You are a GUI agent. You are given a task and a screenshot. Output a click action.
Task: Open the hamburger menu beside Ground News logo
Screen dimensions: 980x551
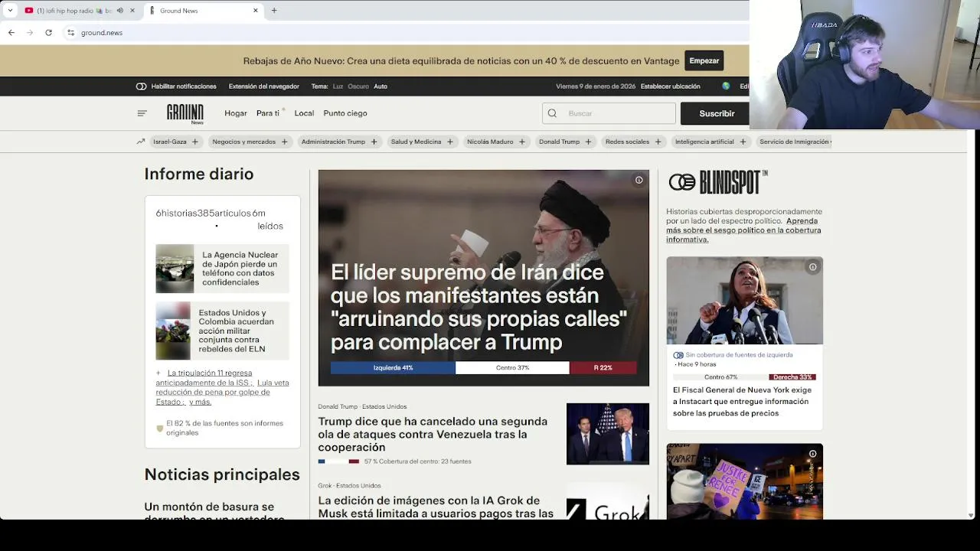(x=142, y=113)
